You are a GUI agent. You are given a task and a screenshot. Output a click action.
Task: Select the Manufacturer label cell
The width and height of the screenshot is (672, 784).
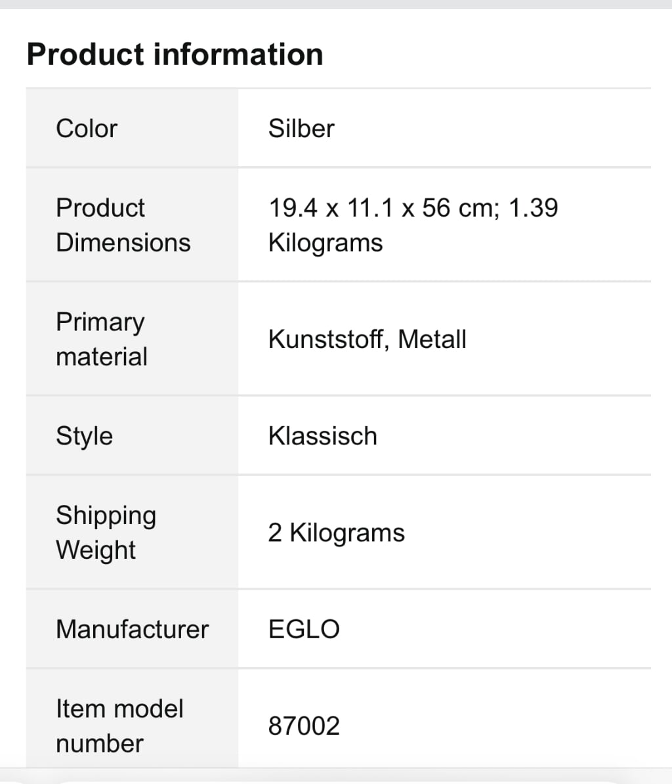[132, 629]
